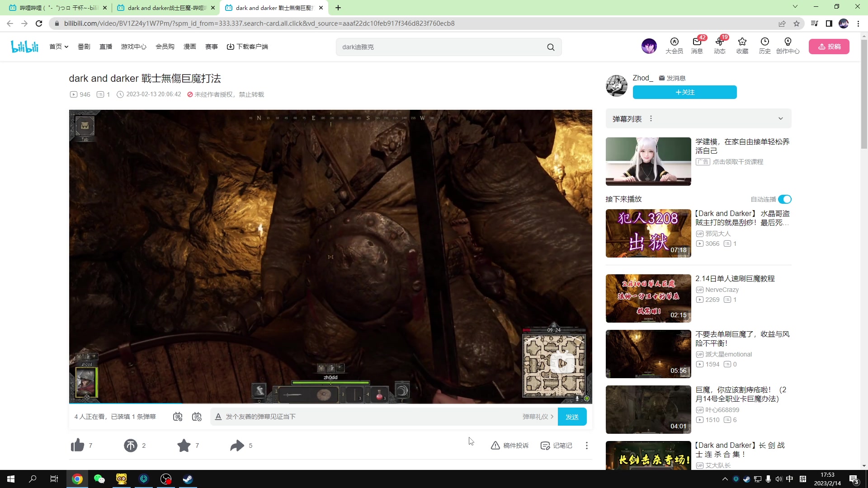Open 2.14日单人速刷巨魔教程 video title
The height and width of the screenshot is (488, 868).
pyautogui.click(x=735, y=279)
